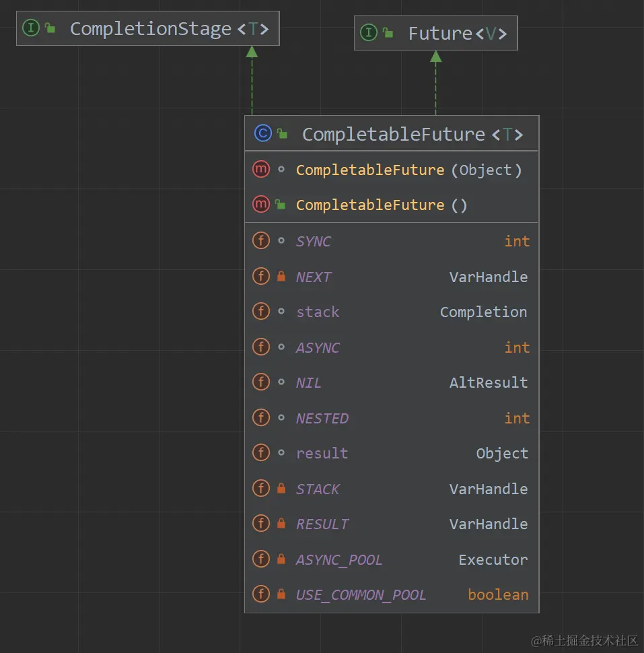Image resolution: width=644 pixels, height=653 pixels.
Task: Select the SYNC field name
Action: pos(314,241)
